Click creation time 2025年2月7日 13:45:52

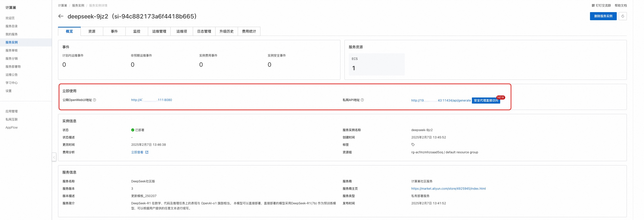[x=428, y=137]
